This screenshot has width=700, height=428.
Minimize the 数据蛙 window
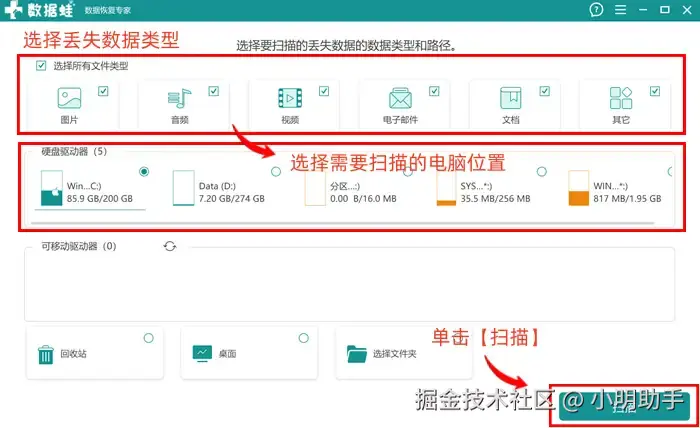pyautogui.click(x=643, y=10)
